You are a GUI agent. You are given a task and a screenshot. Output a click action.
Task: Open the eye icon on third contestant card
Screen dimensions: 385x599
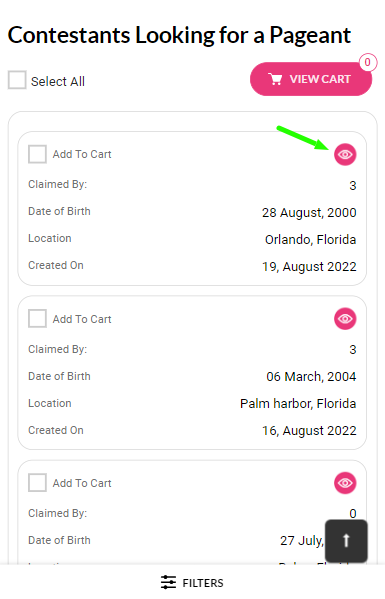[x=345, y=483]
